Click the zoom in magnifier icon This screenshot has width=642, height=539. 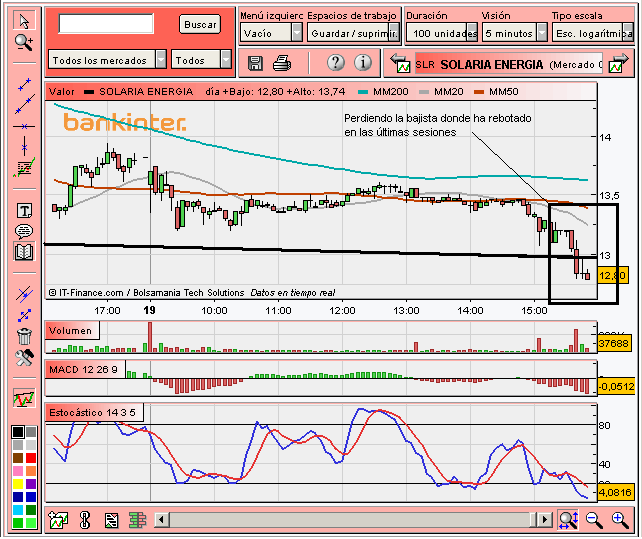pyautogui.click(x=620, y=520)
